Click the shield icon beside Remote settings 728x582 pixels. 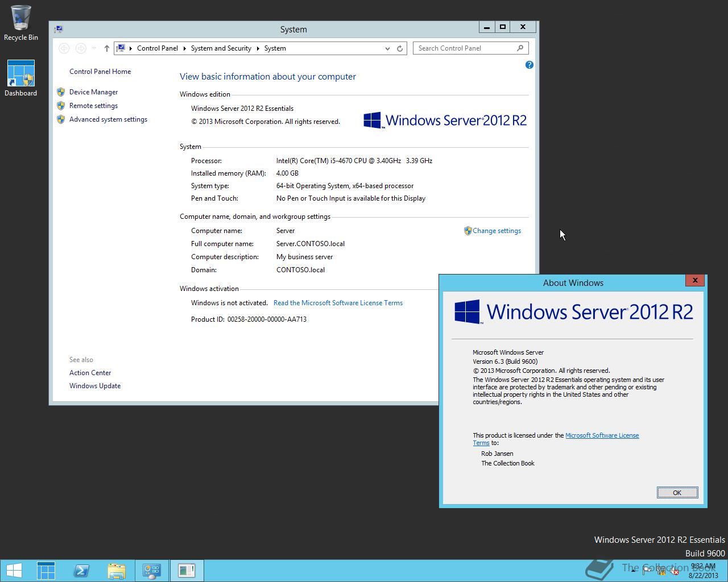[61, 105]
